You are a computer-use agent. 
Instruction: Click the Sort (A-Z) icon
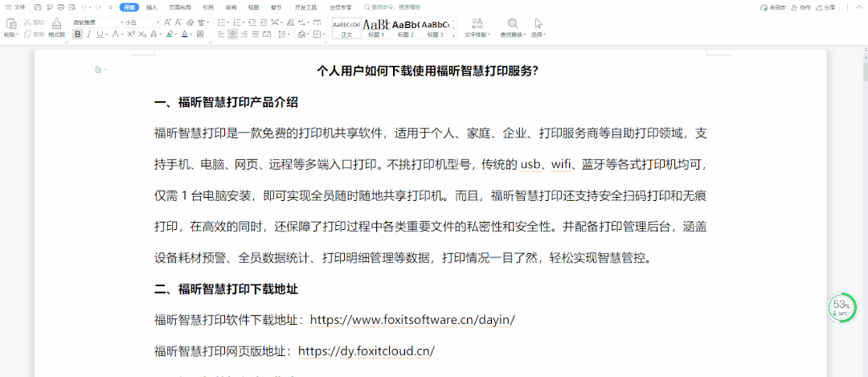(291, 23)
